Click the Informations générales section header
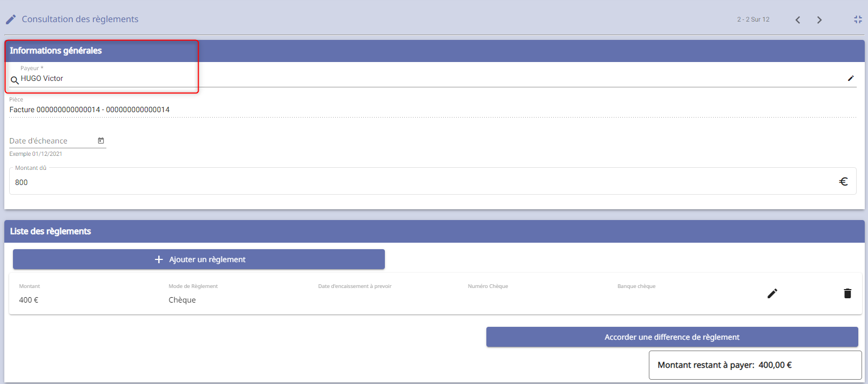Viewport: 868px width, 384px height. [56, 51]
